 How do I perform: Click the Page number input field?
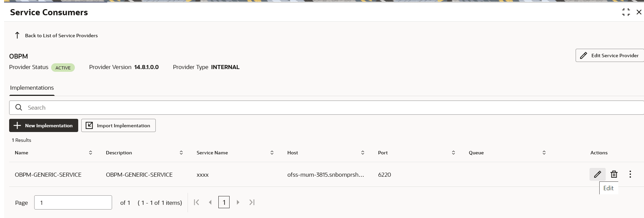pyautogui.click(x=73, y=202)
